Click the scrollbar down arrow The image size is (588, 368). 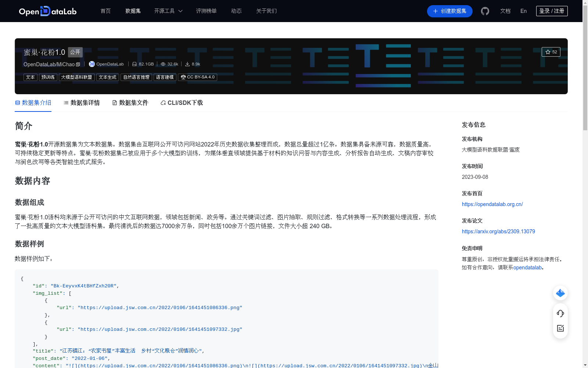pyautogui.click(x=585, y=365)
